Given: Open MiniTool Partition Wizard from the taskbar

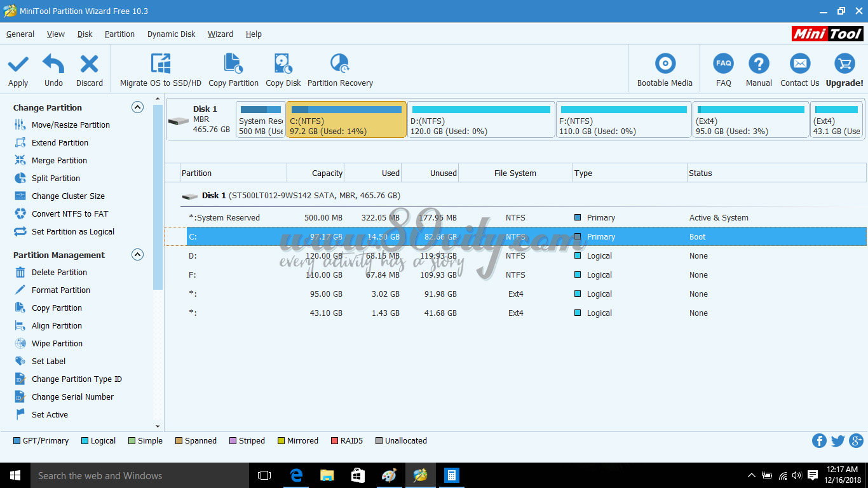Looking at the screenshot, I should point(421,475).
